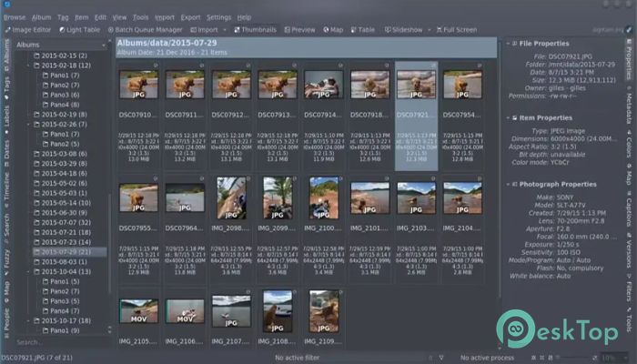Open the Tools right sidebar tab
The image size is (637, 364).
tap(629, 321)
